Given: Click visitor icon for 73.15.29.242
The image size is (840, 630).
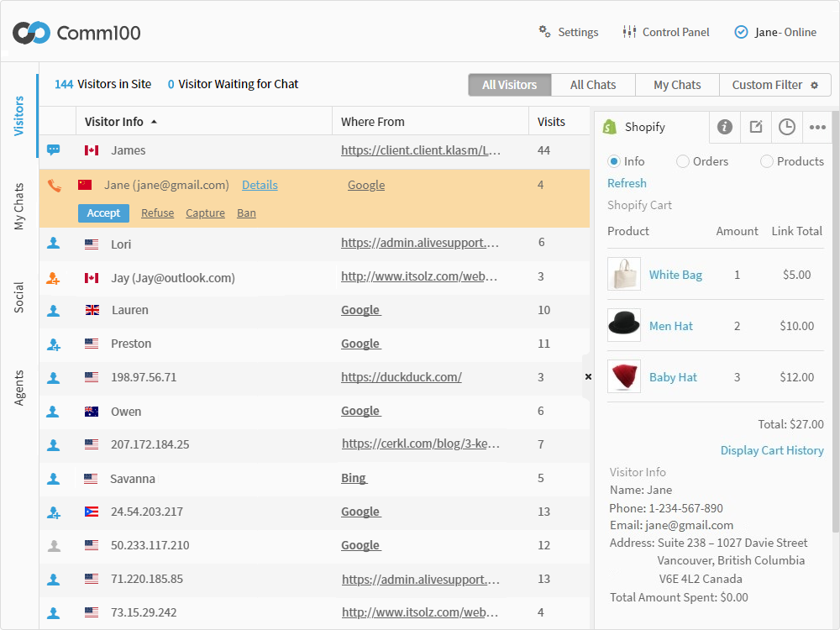Looking at the screenshot, I should [53, 613].
